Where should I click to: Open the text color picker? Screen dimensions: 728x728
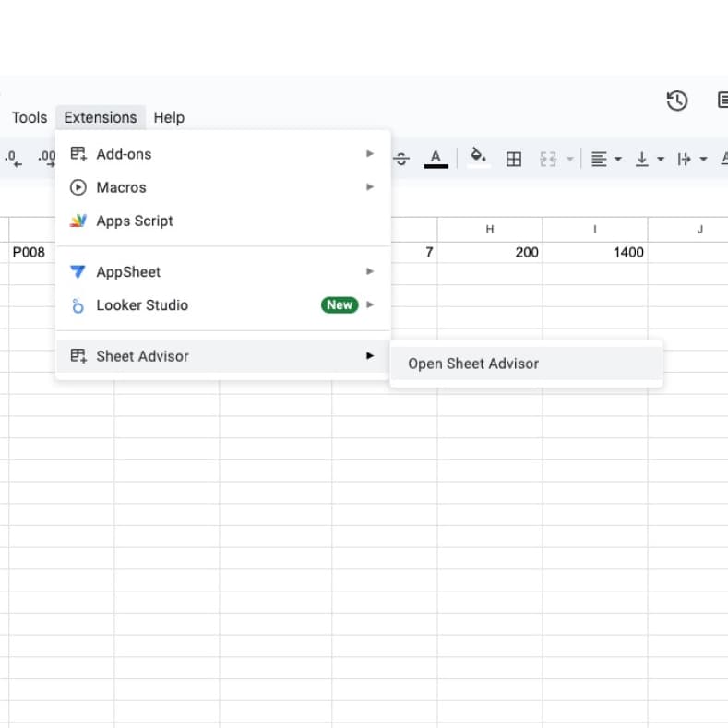coord(436,159)
